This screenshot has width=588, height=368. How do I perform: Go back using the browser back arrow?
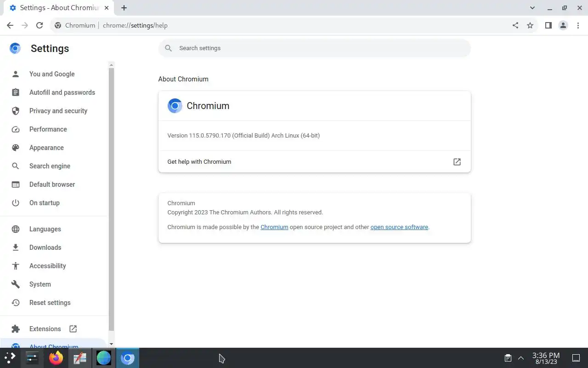tap(10, 25)
